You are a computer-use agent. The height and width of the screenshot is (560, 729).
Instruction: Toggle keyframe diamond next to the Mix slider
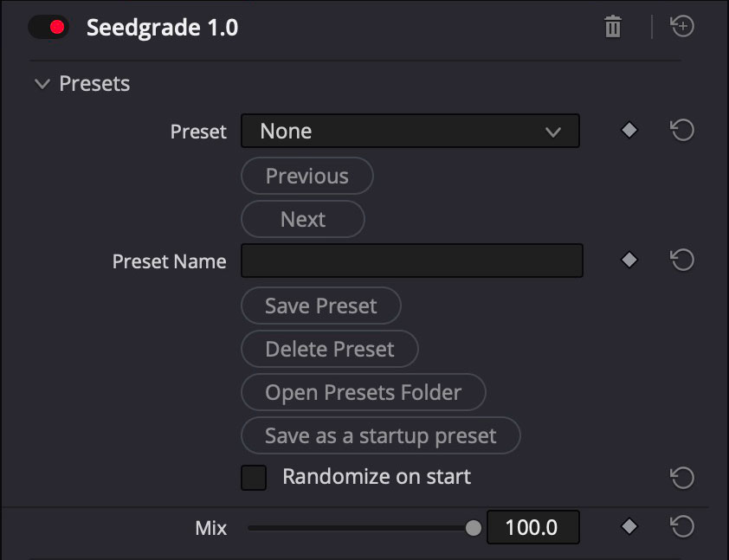[x=628, y=526]
